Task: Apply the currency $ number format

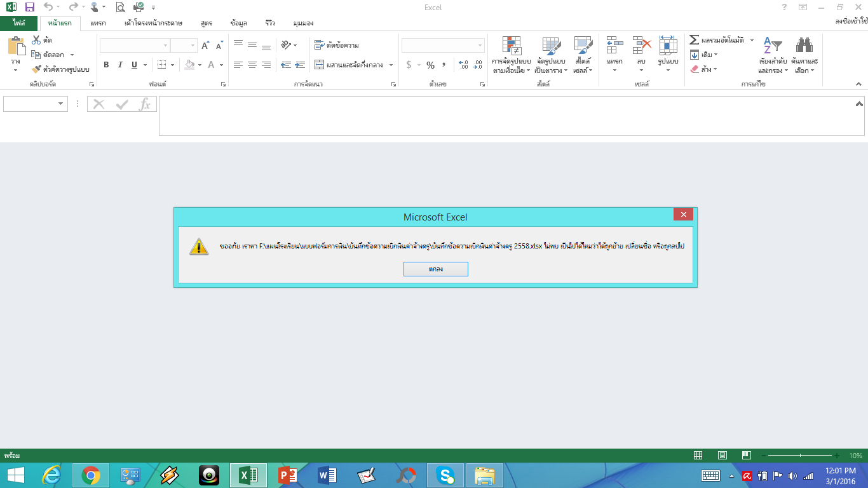Action: point(409,65)
